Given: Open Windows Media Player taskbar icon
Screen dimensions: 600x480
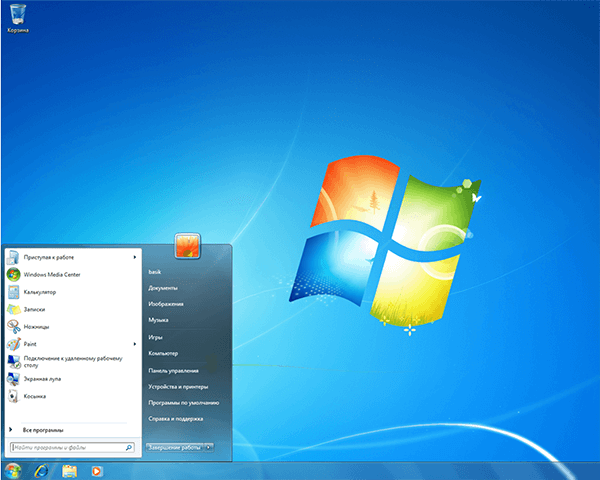Looking at the screenshot, I should click(x=97, y=471).
